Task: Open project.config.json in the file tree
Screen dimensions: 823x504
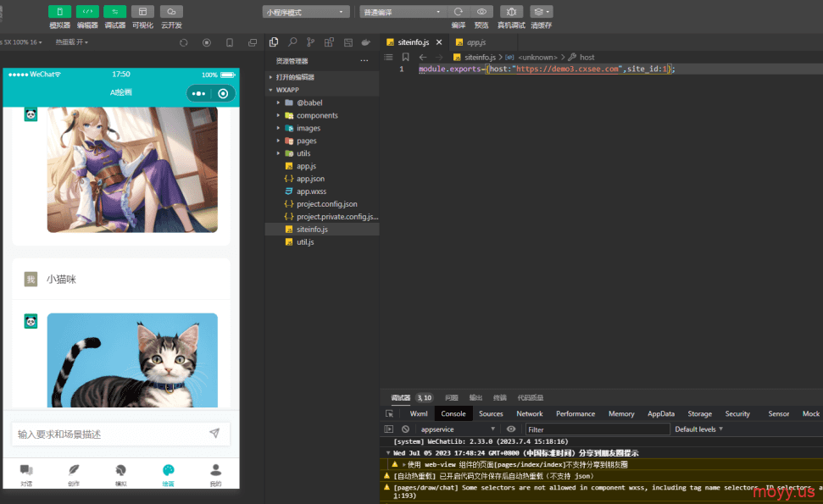Action: (322, 204)
